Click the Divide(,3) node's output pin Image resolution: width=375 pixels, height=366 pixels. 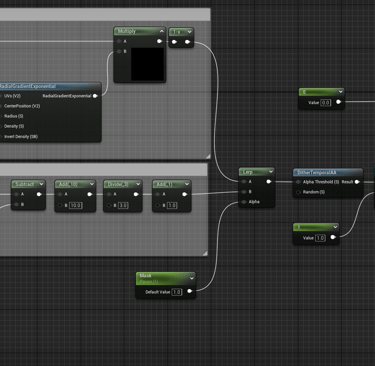point(136,194)
